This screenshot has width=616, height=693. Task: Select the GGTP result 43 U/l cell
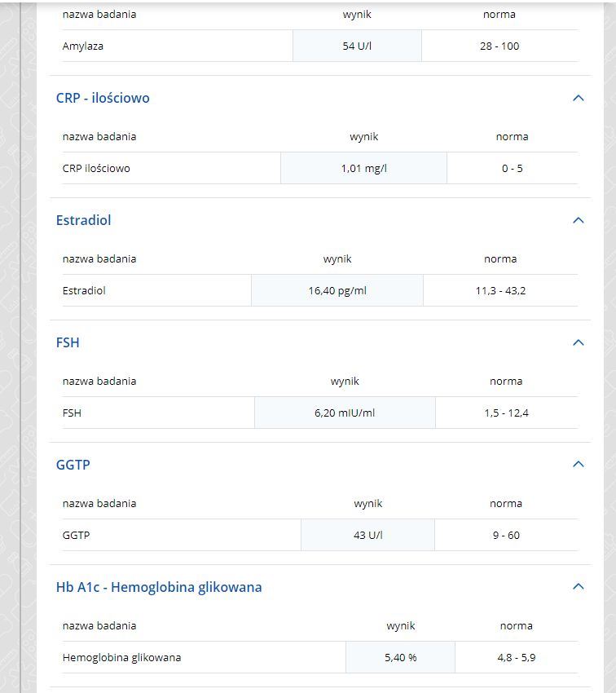coord(367,535)
